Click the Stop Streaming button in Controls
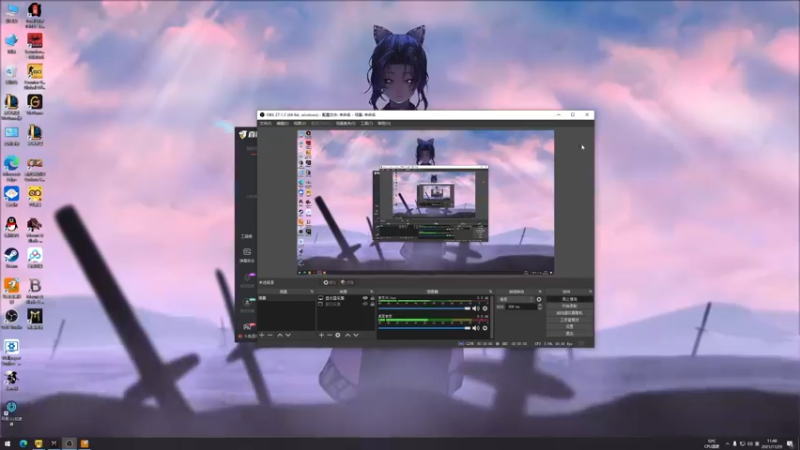 (569, 299)
